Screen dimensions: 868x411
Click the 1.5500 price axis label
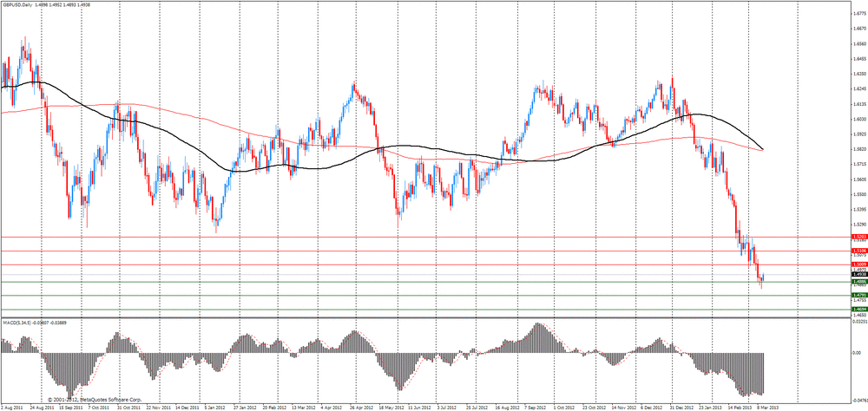(x=859, y=195)
